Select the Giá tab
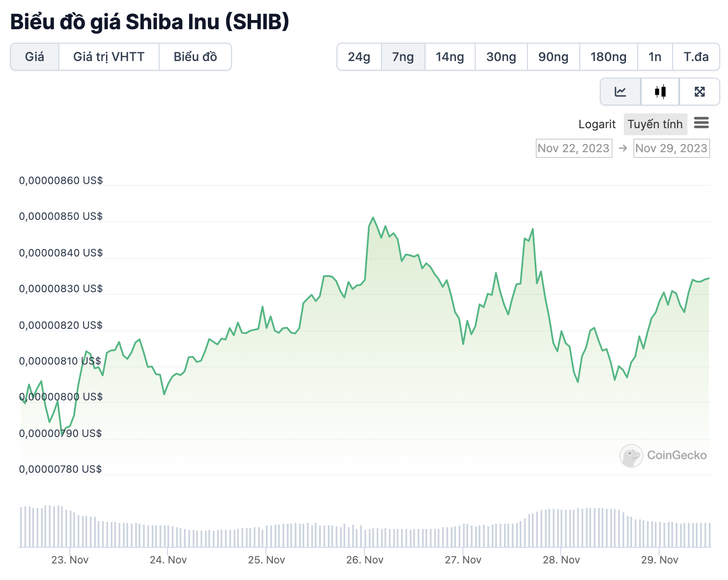 [34, 57]
